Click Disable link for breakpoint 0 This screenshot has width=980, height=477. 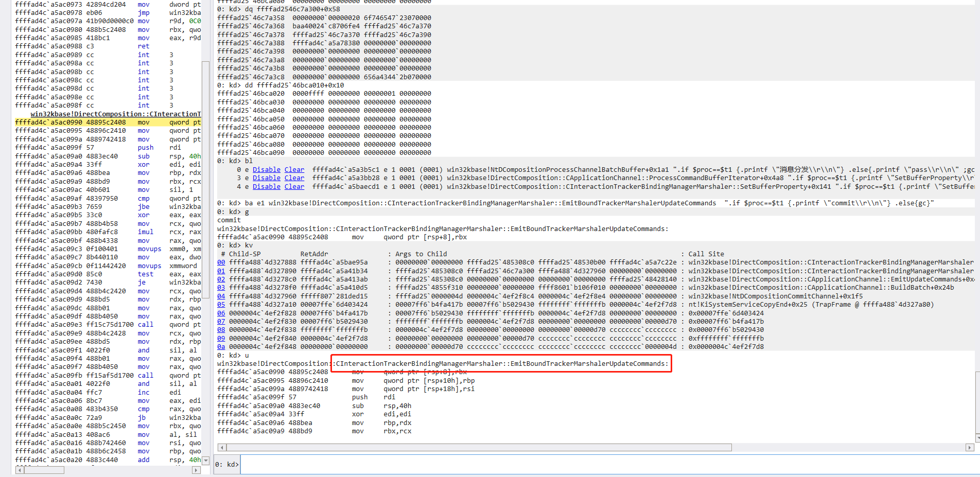pyautogui.click(x=266, y=170)
